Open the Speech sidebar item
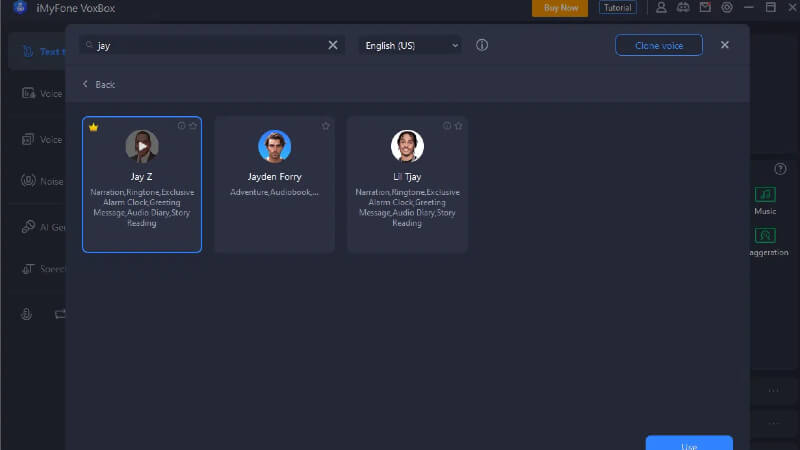Viewport: 800px width, 450px height. [x=43, y=269]
